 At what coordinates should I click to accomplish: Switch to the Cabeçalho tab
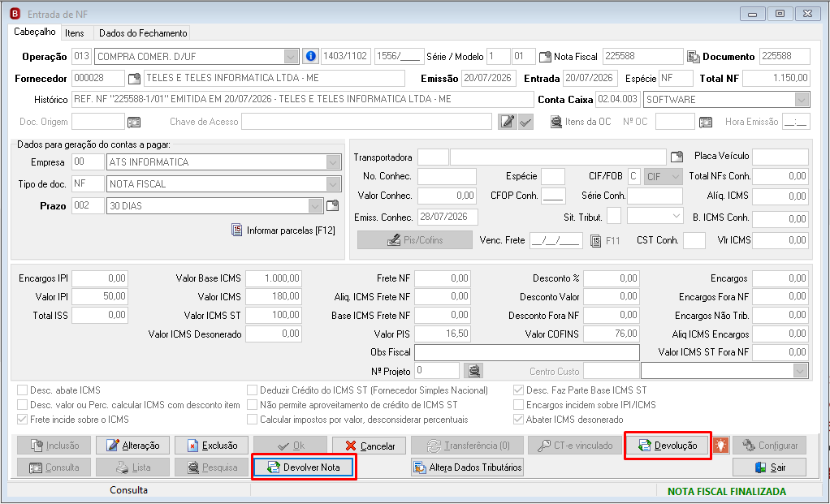click(x=34, y=32)
